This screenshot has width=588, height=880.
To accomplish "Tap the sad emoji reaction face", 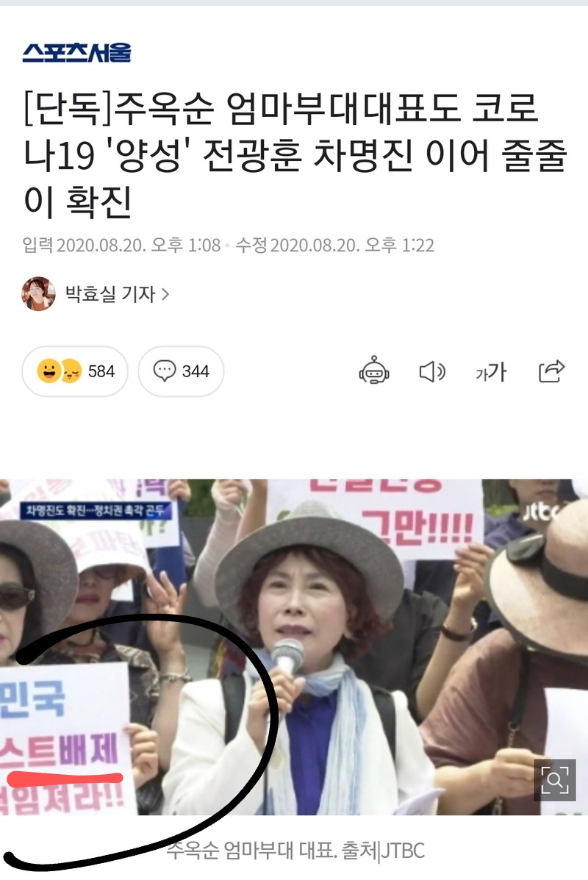I will click(71, 371).
